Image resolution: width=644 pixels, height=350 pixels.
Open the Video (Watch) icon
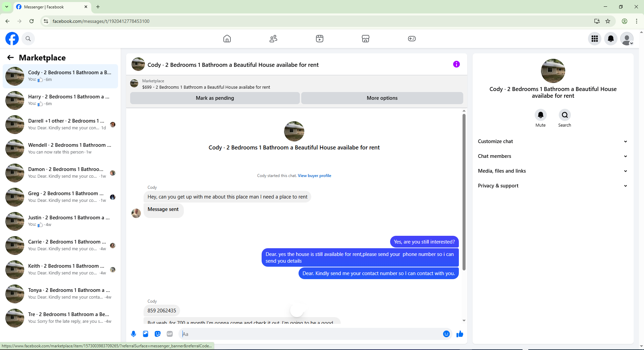(320, 39)
